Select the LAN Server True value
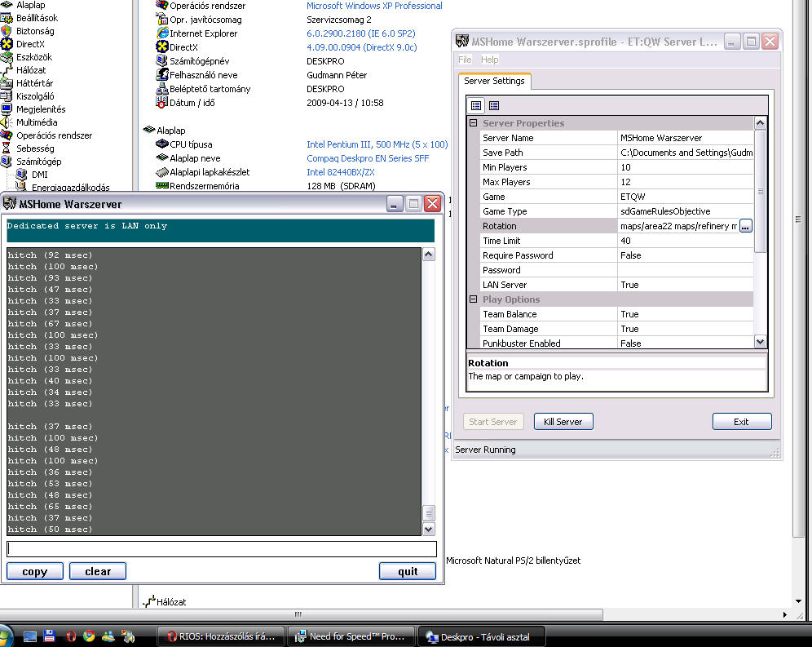Screen dimensions: 812x647 click(685, 285)
